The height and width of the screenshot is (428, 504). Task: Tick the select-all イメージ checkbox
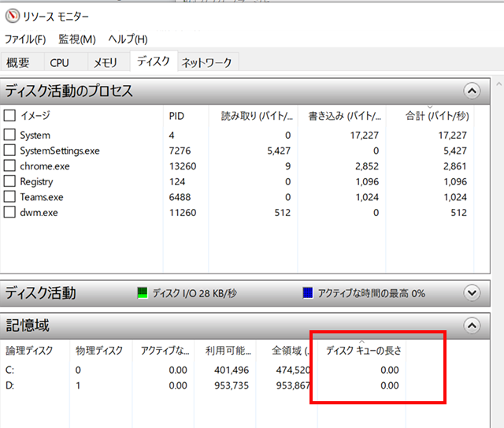9,115
